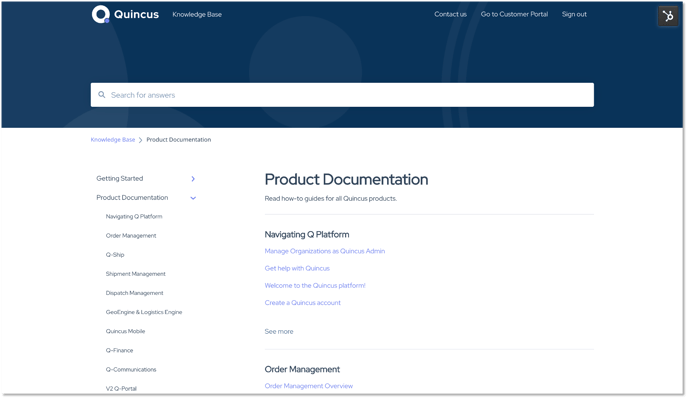688x399 pixels.
Task: Open GeoEngine & Logistics Engine sidebar item
Action: 144,312
